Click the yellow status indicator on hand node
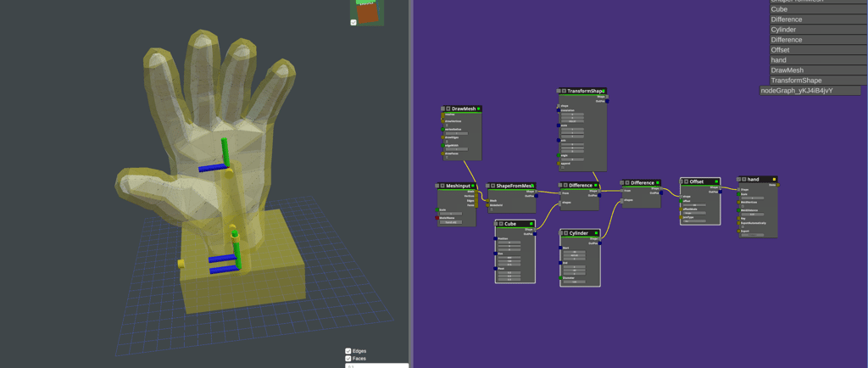The image size is (868, 368). click(x=775, y=179)
